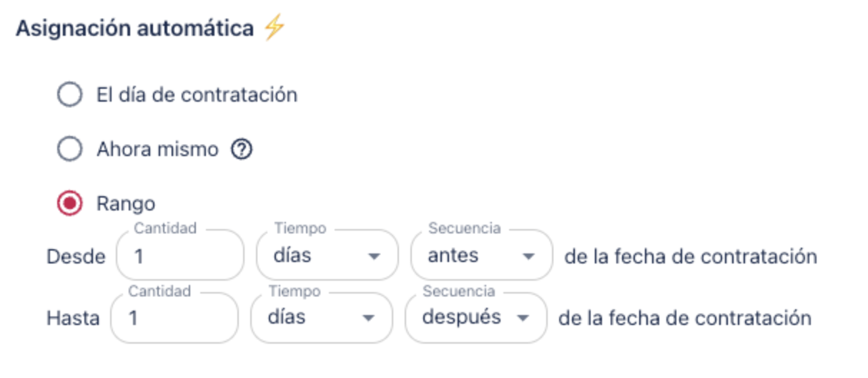Focus the Desde Cantidad input field
Screen dimensions: 868x378
pyautogui.click(x=179, y=256)
